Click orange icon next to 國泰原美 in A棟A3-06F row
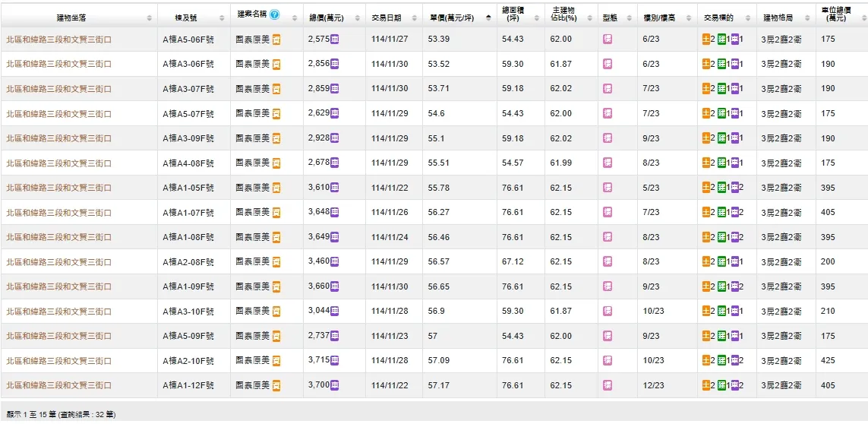The height and width of the screenshot is (424, 868). (276, 64)
